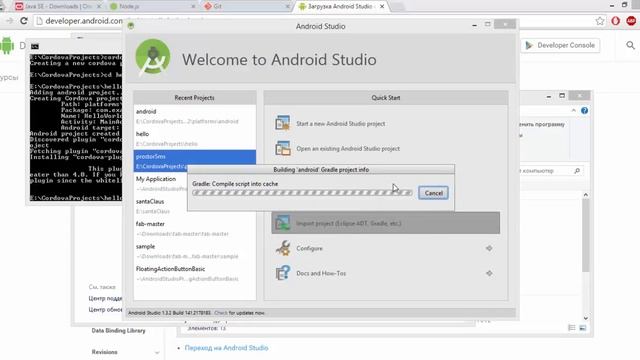Click the Configure wrench icon
Image resolution: width=640 pixels, height=360 pixels.
pyautogui.click(x=282, y=248)
